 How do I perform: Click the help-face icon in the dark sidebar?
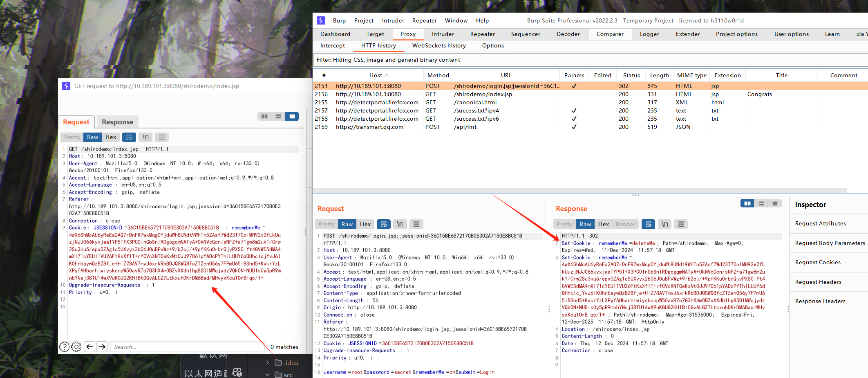pyautogui.click(x=237, y=372)
